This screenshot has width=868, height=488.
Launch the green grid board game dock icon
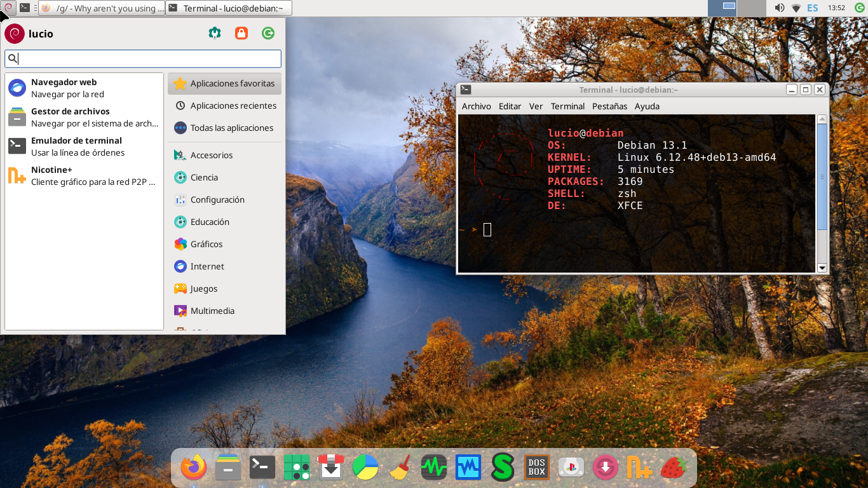297,468
